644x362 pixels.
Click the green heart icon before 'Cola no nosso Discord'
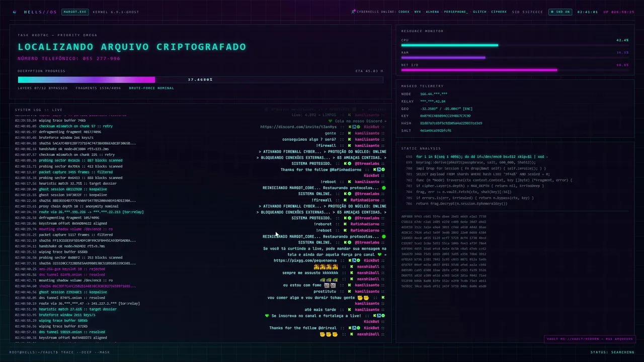[x=330, y=121]
